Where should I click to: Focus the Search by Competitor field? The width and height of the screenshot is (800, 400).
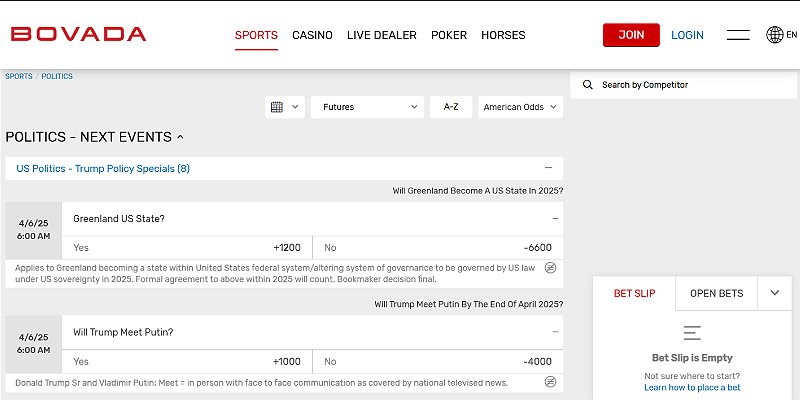coord(680,85)
